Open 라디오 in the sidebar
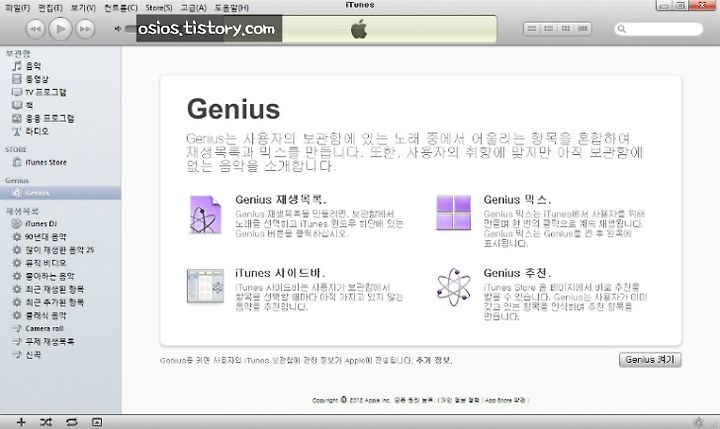Image resolution: width=720 pixels, height=429 pixels. (x=61, y=131)
